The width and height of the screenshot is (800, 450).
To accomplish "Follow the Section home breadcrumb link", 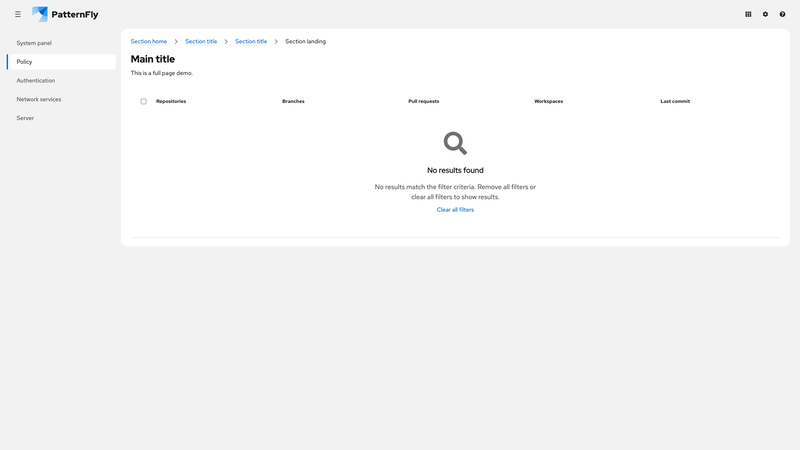I will [x=148, y=41].
